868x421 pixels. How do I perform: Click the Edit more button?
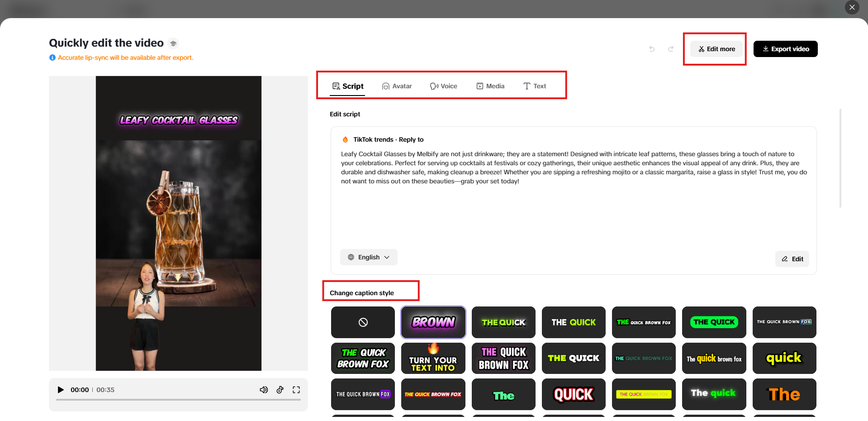pyautogui.click(x=717, y=49)
